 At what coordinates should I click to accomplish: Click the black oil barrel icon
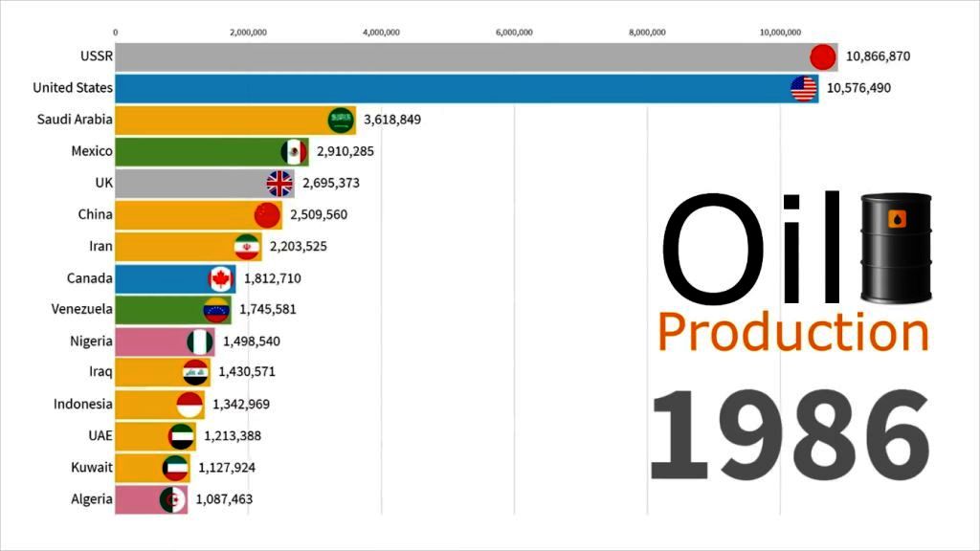896,248
